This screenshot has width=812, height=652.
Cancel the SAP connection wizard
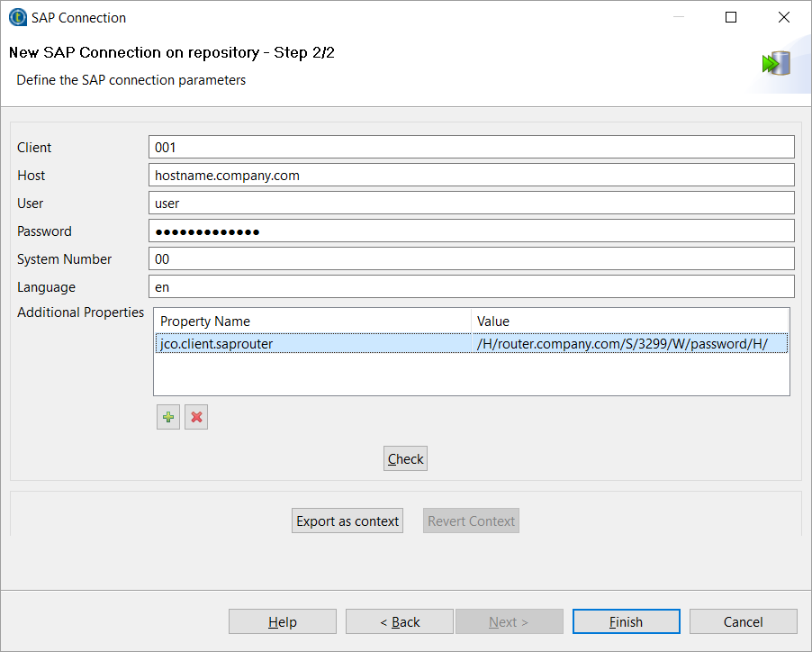pos(743,622)
